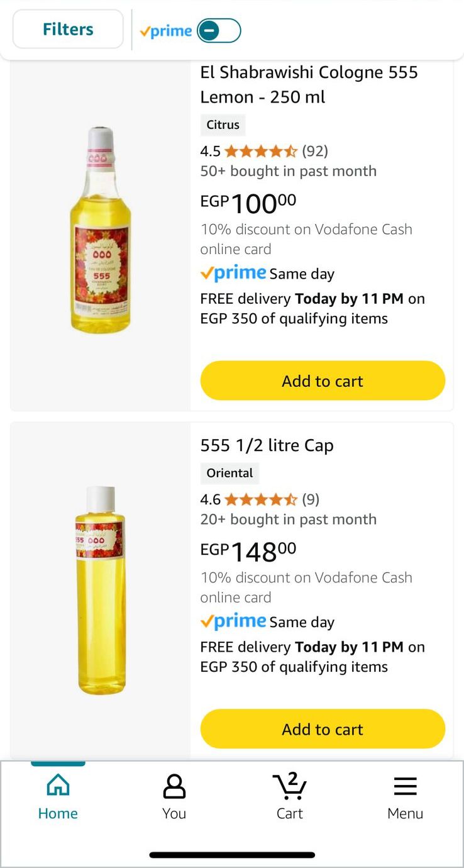Open the 92 reviews count
The width and height of the screenshot is (464, 868).
315,151
